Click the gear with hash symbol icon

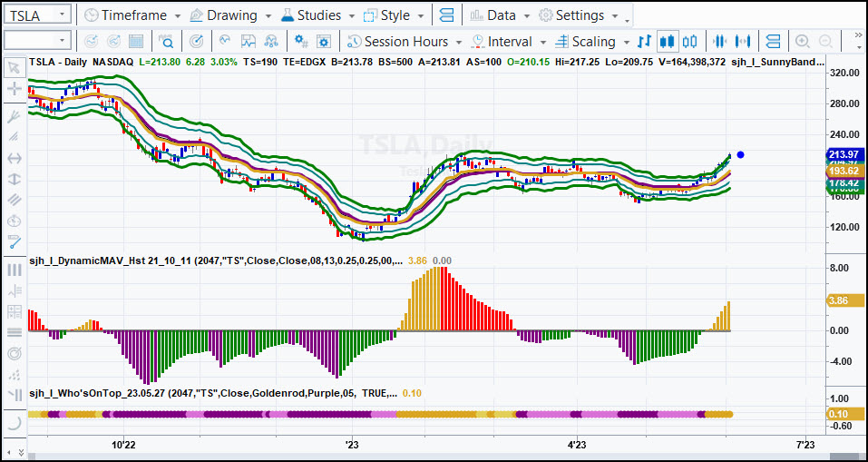click(302, 42)
